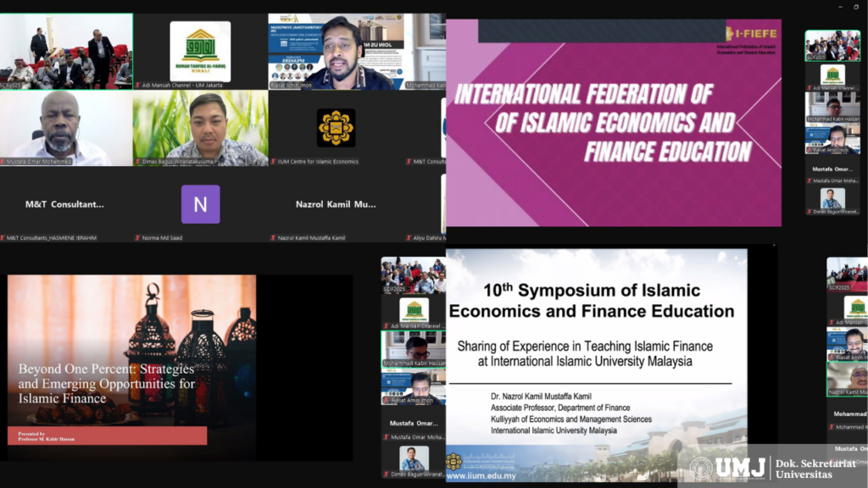
Task: Click muted mic icon beside Aliyu Dahiru label
Action: pos(409,238)
